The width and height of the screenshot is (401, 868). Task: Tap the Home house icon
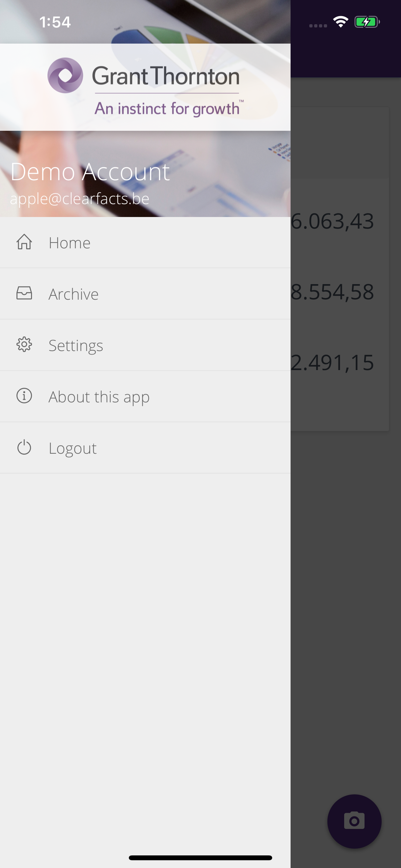[x=24, y=242]
